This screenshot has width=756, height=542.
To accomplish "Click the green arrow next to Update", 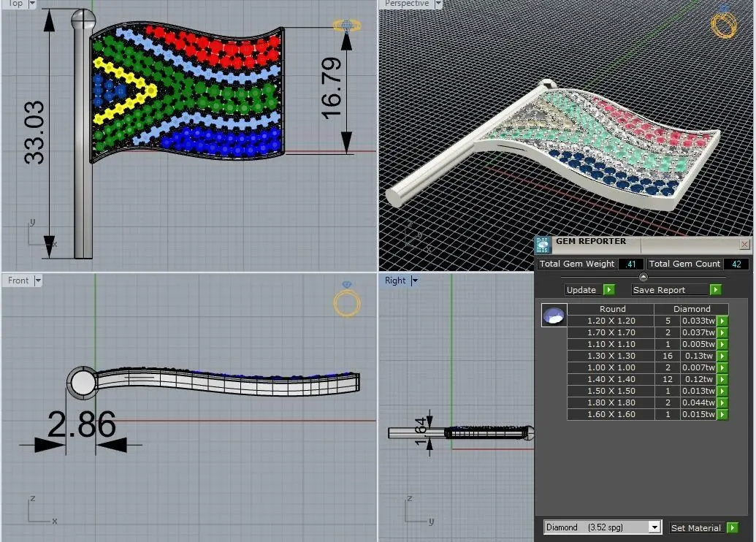I will tap(609, 289).
